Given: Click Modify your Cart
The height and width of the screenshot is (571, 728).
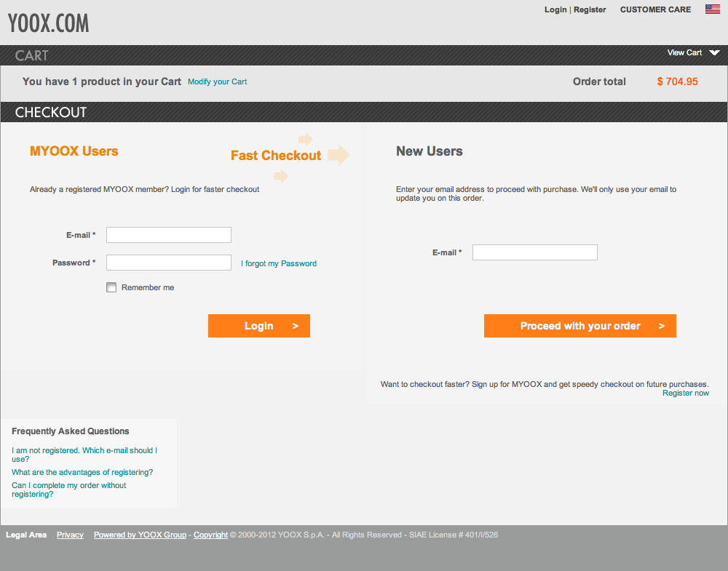Looking at the screenshot, I should tap(217, 81).
